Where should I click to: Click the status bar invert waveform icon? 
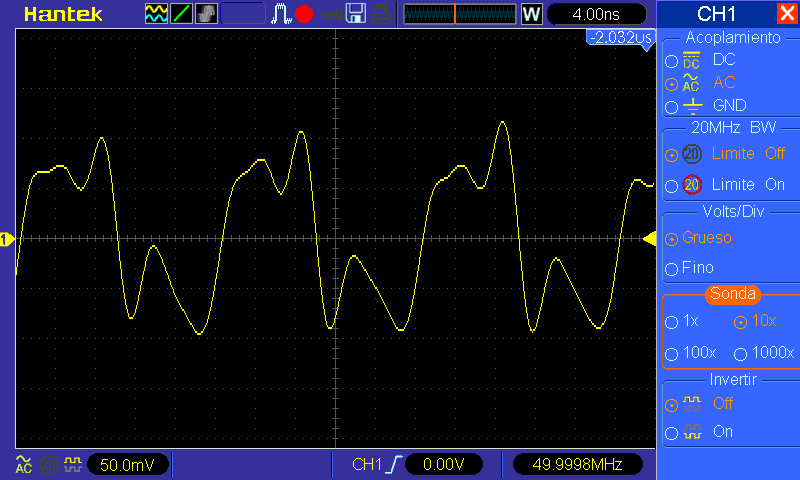coord(72,465)
